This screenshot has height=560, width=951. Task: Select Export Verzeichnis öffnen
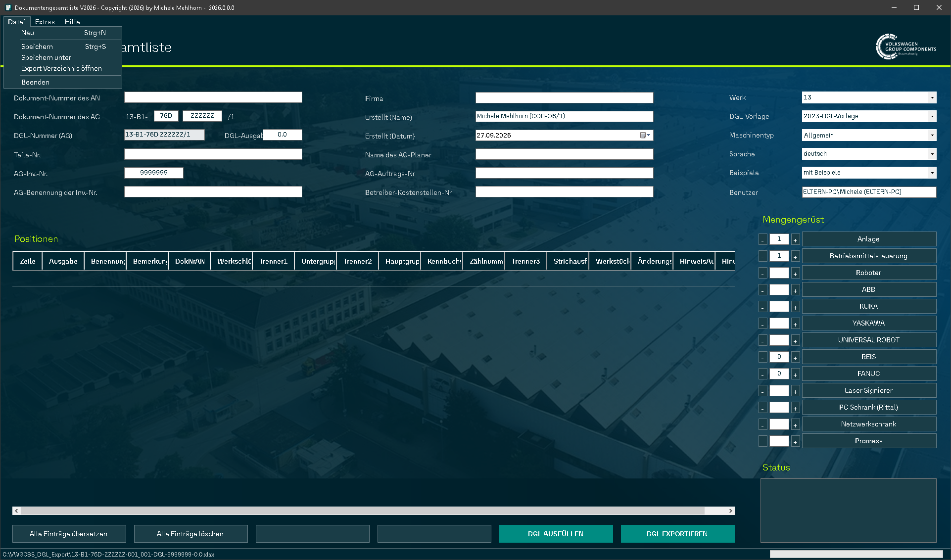[63, 68]
